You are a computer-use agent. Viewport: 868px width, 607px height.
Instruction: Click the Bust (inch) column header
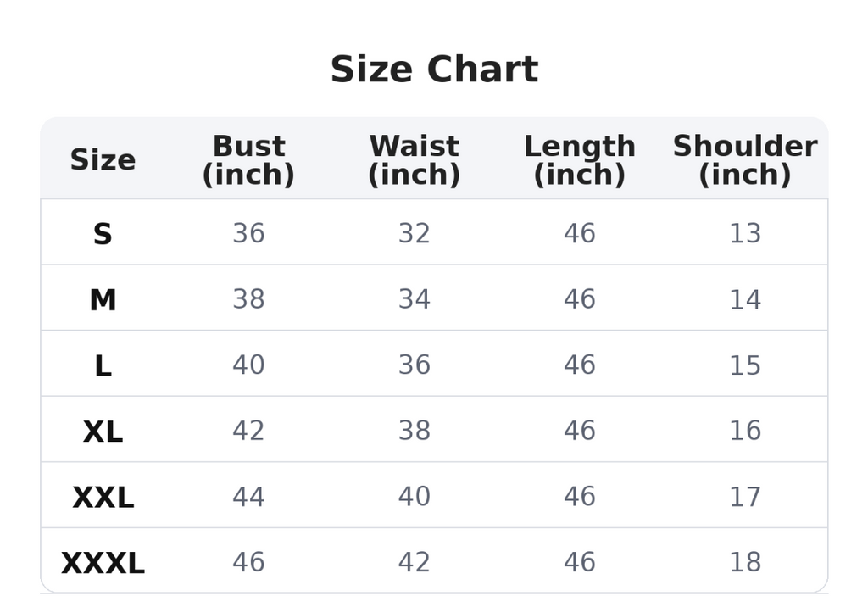[x=248, y=160]
